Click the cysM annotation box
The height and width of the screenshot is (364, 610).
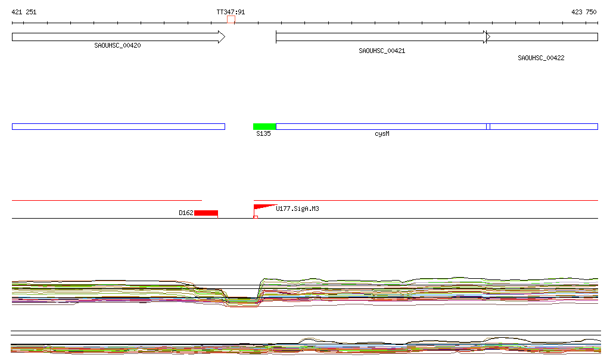point(381,126)
